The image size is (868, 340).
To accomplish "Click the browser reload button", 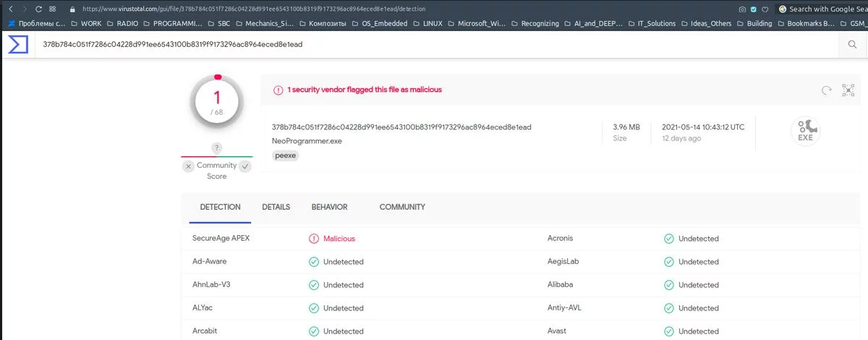I will (39, 9).
